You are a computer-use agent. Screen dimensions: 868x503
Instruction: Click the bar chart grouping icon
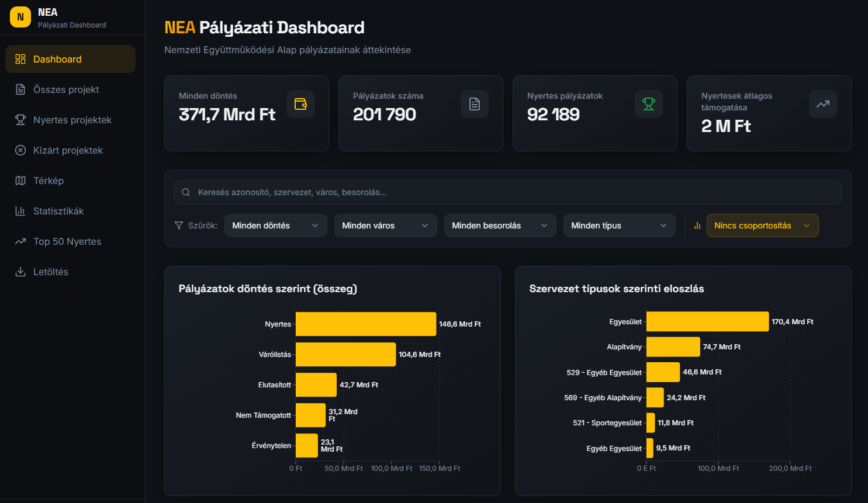click(x=697, y=226)
